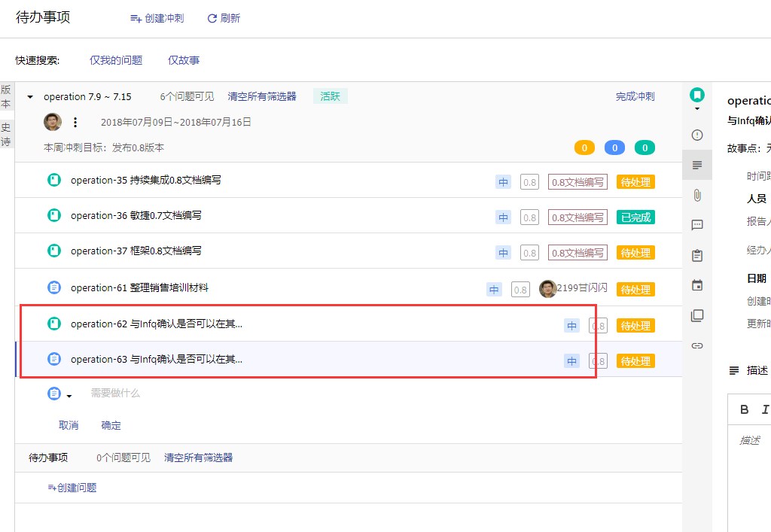
Task: Open the sprint three-dot more menu
Action: click(x=75, y=122)
